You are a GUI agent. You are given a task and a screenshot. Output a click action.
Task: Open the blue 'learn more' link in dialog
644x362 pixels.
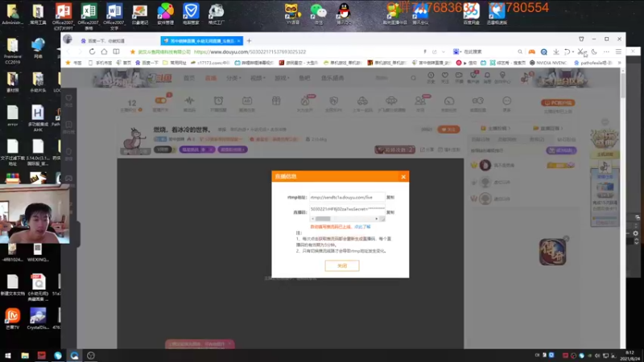point(362,227)
